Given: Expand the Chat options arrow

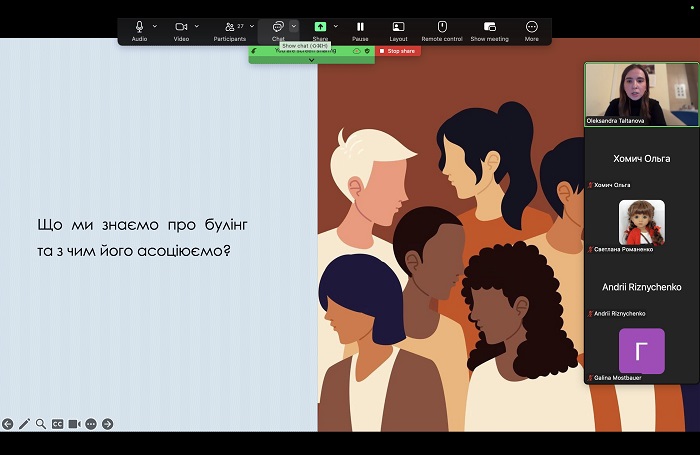Looking at the screenshot, I should (x=294, y=26).
